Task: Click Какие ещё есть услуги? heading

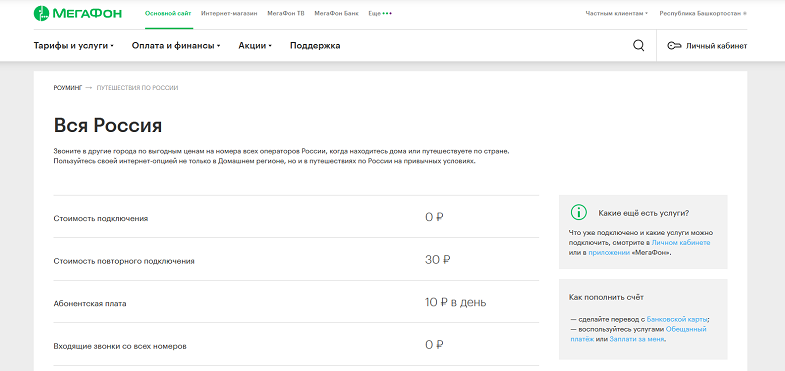Action: coord(644,213)
